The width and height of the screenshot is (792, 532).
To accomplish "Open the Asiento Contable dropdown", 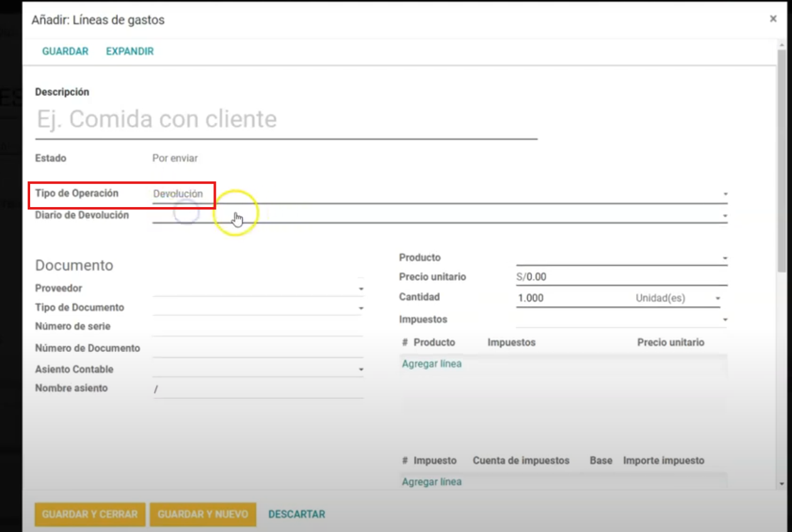I will [x=257, y=370].
